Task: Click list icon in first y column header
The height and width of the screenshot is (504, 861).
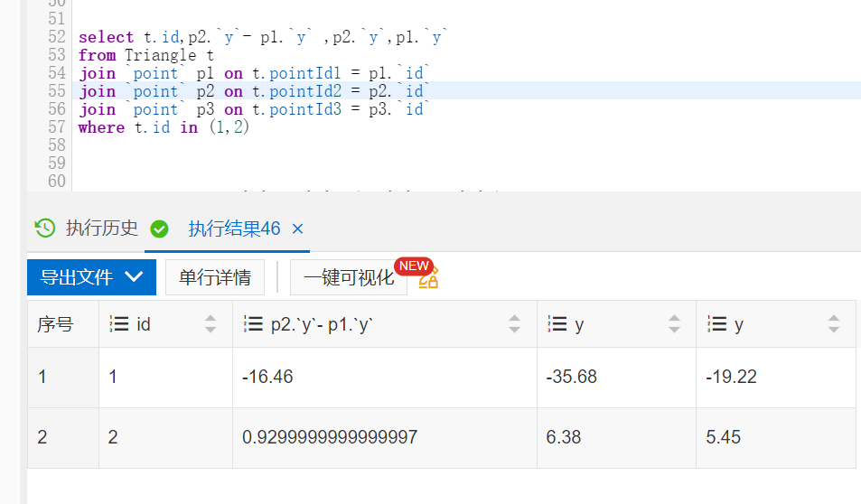Action: [x=557, y=324]
